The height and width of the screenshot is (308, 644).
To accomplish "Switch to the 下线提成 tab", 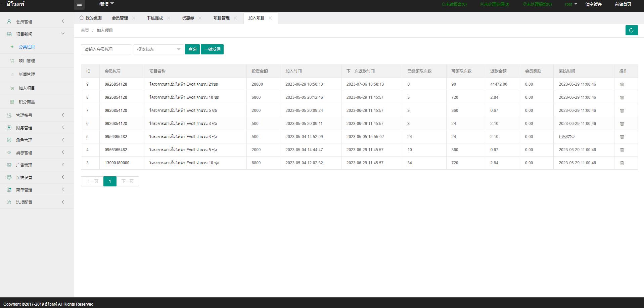I will coord(155,18).
